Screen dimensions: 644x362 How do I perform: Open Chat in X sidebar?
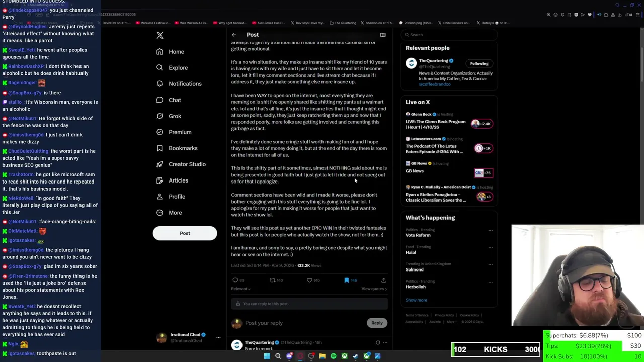tap(169, 100)
